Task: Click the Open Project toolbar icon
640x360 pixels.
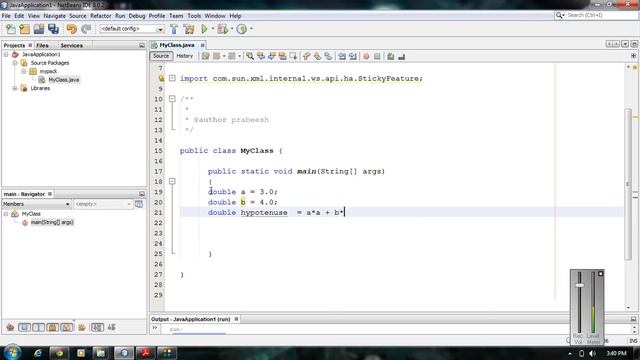Action: pyautogui.click(x=39, y=29)
